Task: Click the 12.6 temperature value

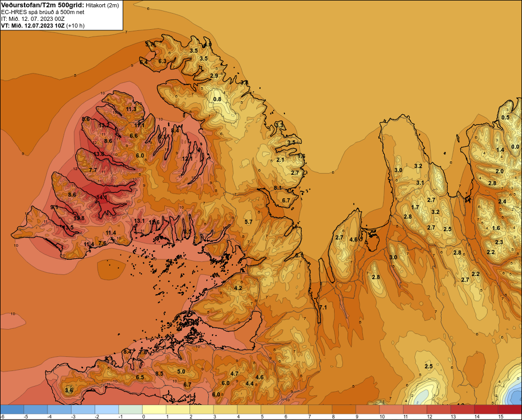Action: [x=154, y=222]
